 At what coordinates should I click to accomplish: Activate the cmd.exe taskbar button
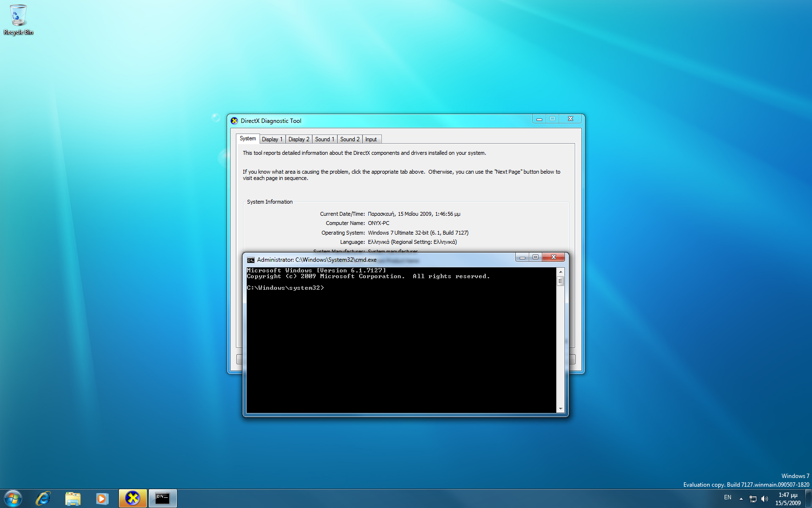pos(162,498)
